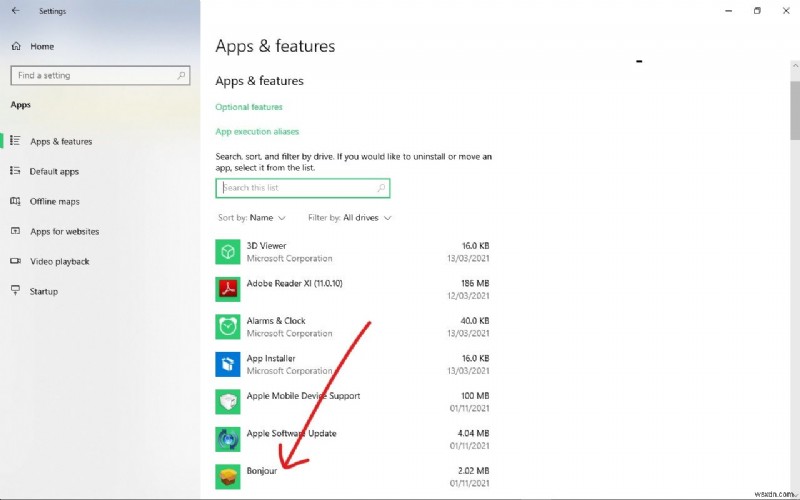This screenshot has height=500, width=800.
Task: Open Default apps settings page
Action: tap(54, 172)
